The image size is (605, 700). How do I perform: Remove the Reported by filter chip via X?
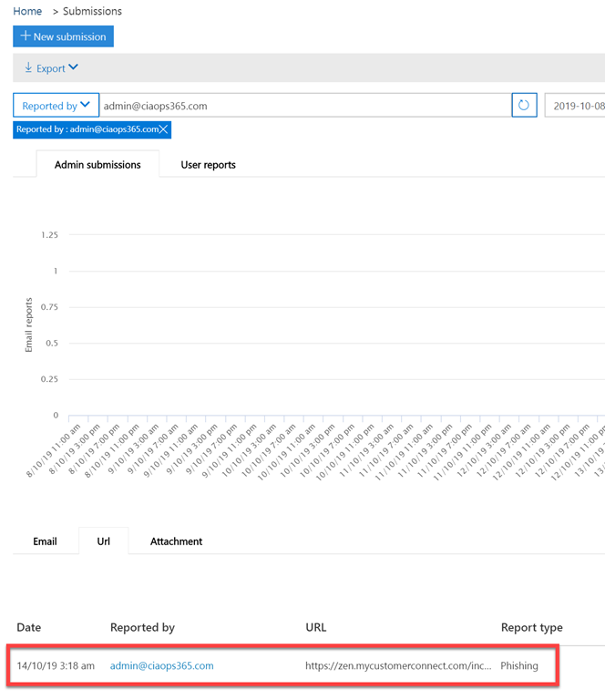(x=163, y=129)
